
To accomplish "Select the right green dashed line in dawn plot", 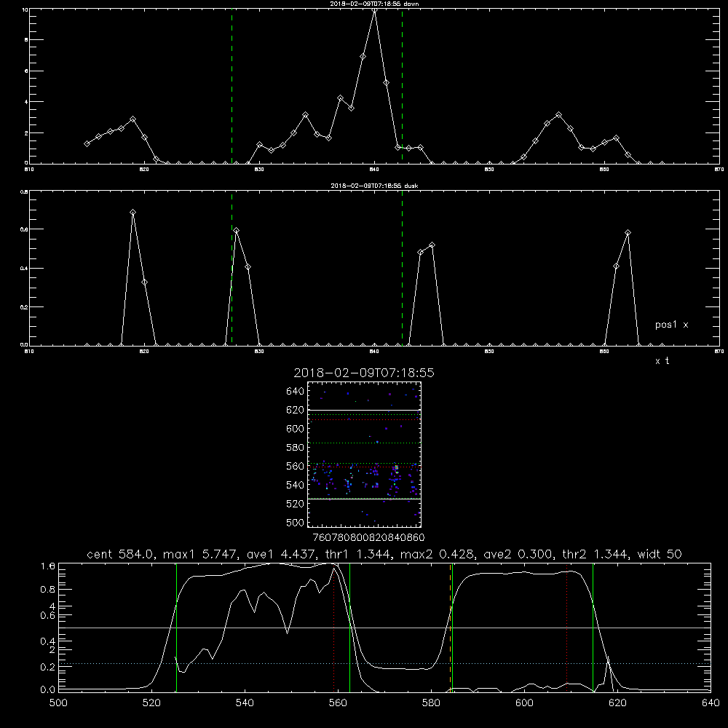I will click(402, 87).
